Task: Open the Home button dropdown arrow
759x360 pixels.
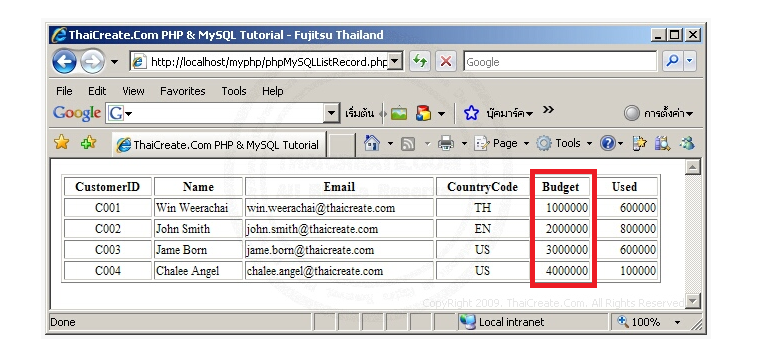Action: pos(390,144)
